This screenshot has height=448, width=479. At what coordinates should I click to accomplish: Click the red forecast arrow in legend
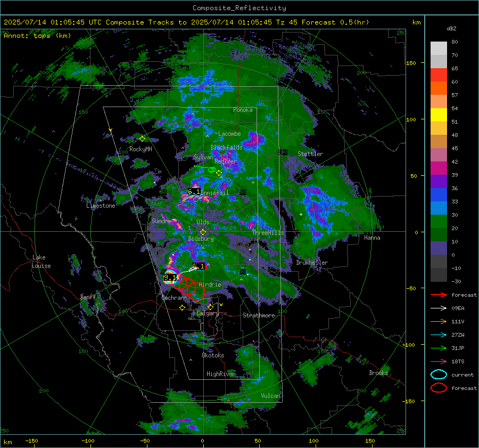pyautogui.click(x=439, y=295)
